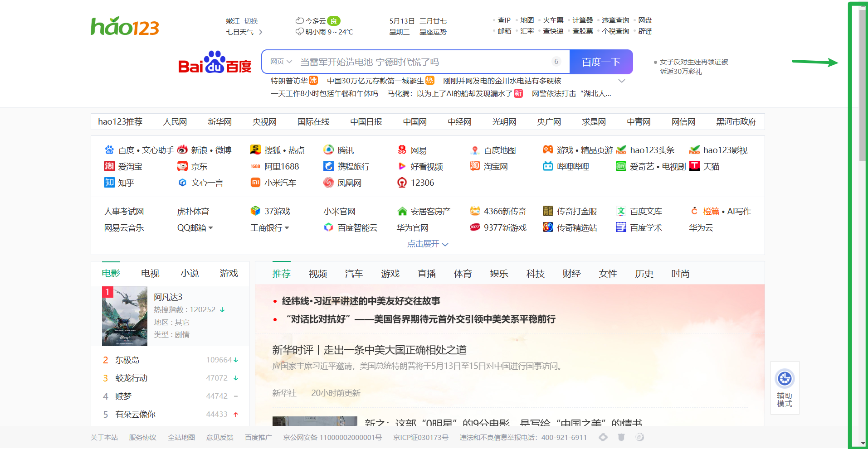Click the 腾讯 penguin icon
868x449 pixels.
click(x=329, y=150)
